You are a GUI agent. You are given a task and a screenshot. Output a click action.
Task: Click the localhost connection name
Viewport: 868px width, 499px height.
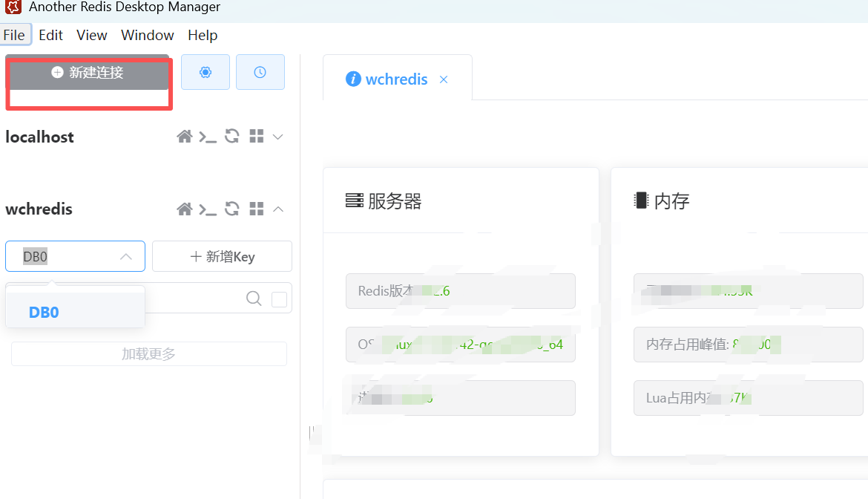pyautogui.click(x=39, y=137)
